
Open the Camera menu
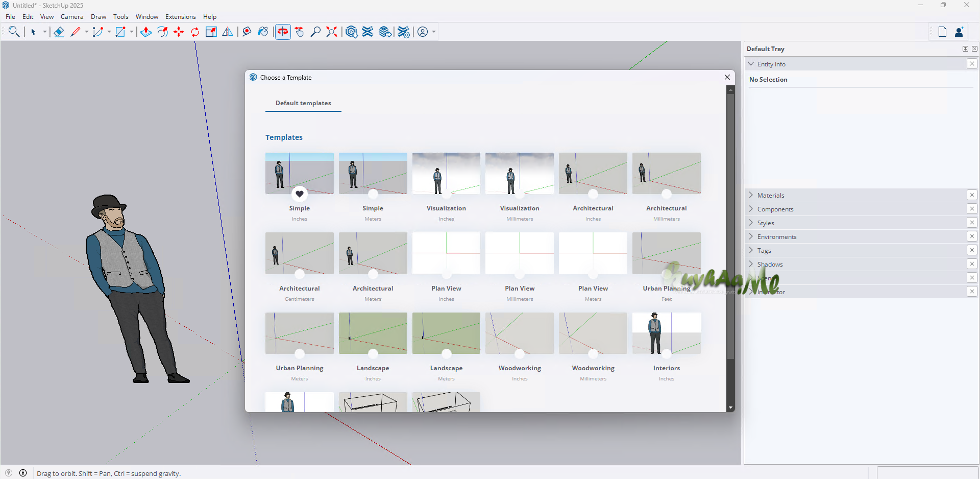(x=72, y=17)
